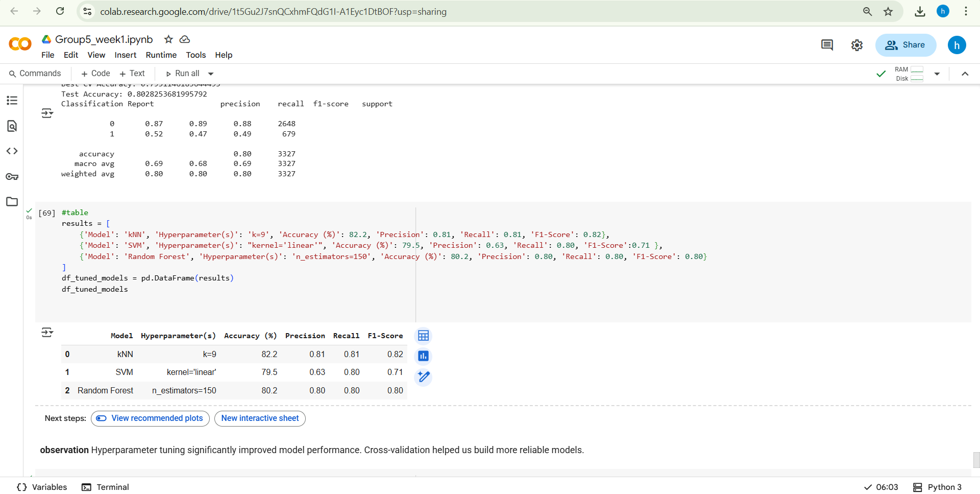Click Run all button
The width and height of the screenshot is (980, 494).
pos(182,74)
